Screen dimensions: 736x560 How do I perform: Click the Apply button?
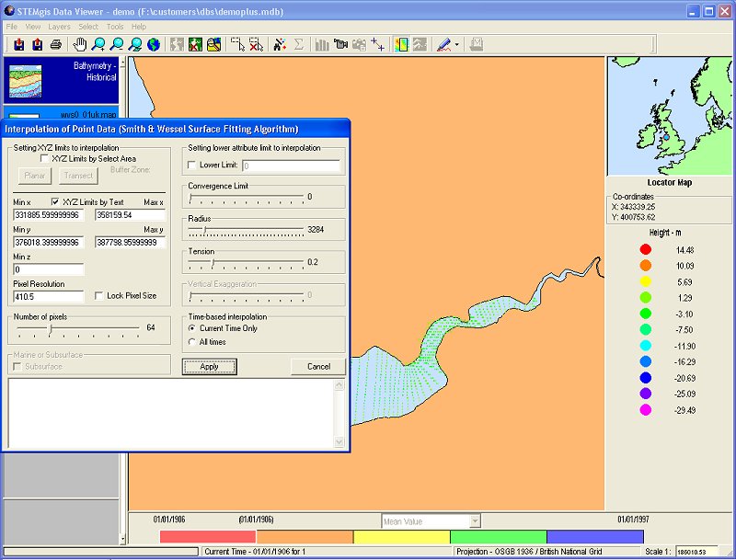pos(209,366)
